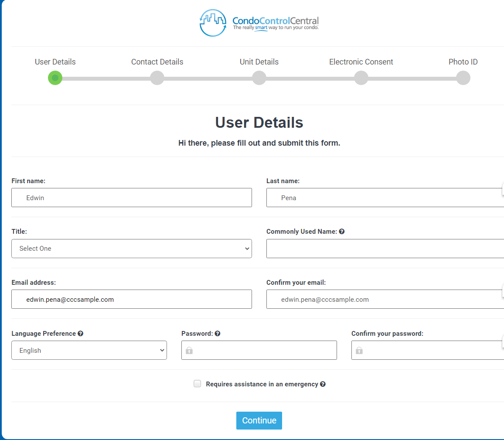Click the Condo Control Central logo
Screen dimensions: 504x440
pos(259,23)
